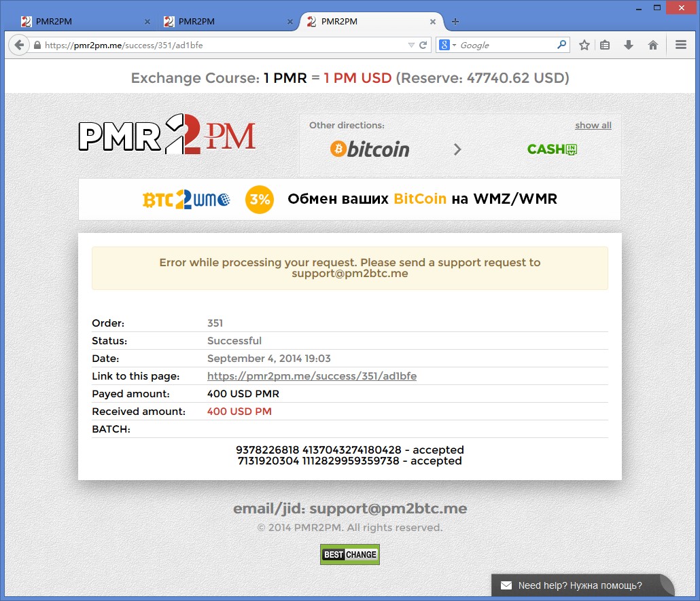This screenshot has width=700, height=601.
Task: Click the BitCoin to WMZ/WMR banner text
Action: (422, 199)
